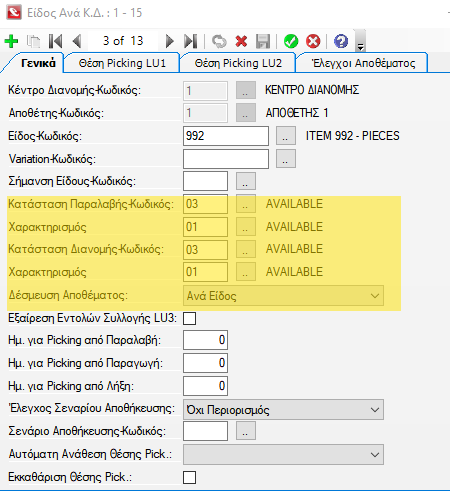Go to previous record arrow

coord(77,41)
